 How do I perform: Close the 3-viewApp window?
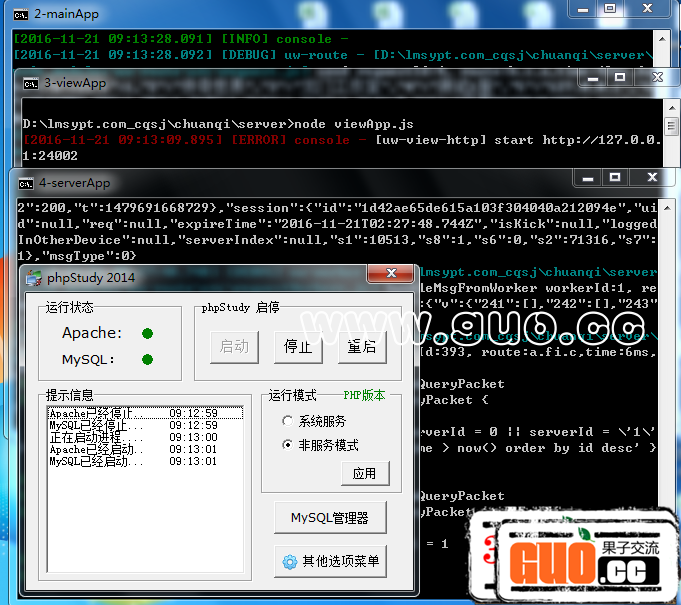pyautogui.click(x=658, y=78)
